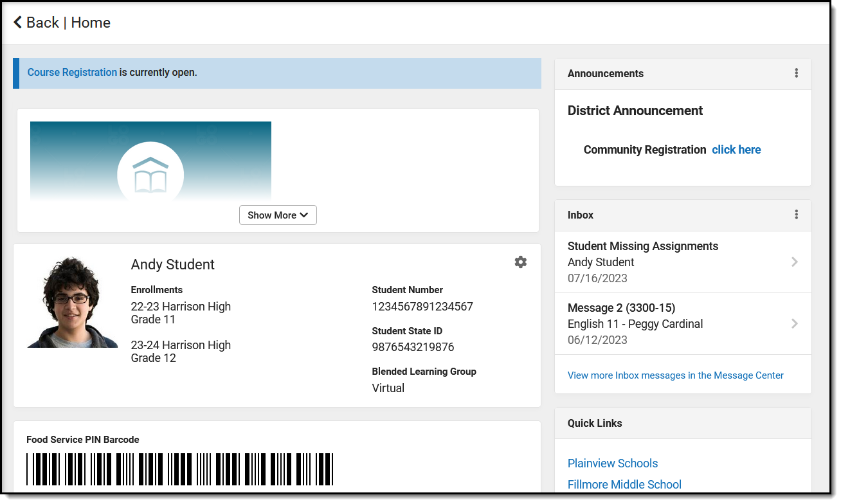Viewport: 841px width, 504px height.
Task: Expand Student Missing Assignments message chevron
Action: pyautogui.click(x=795, y=262)
